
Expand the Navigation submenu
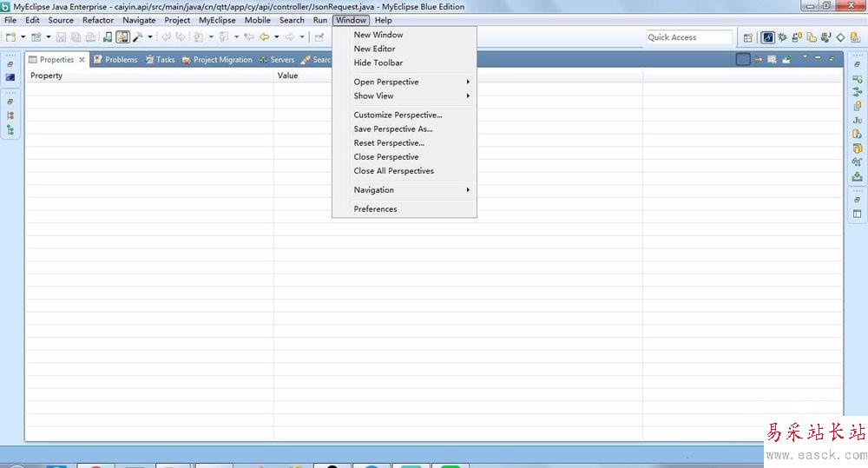404,189
